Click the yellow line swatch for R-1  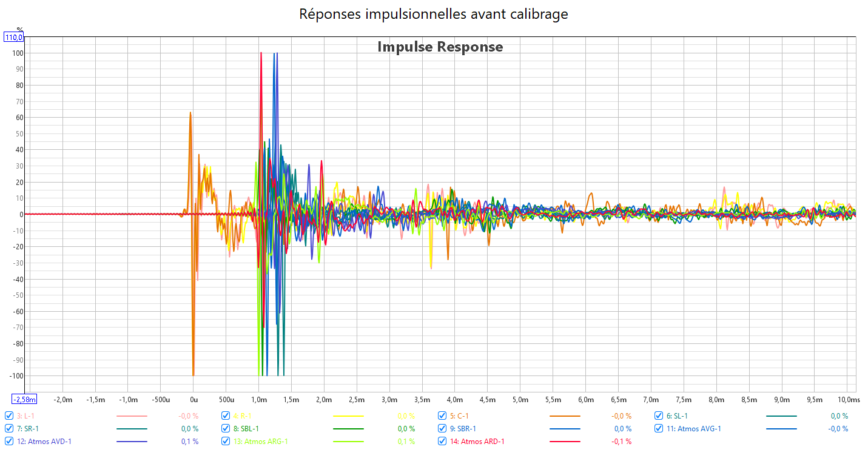(x=348, y=416)
